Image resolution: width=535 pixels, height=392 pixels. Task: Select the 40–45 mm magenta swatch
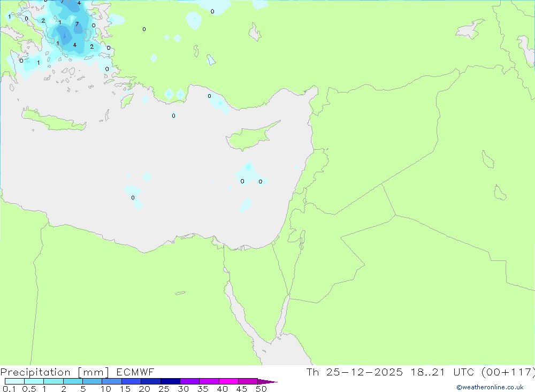(228, 381)
